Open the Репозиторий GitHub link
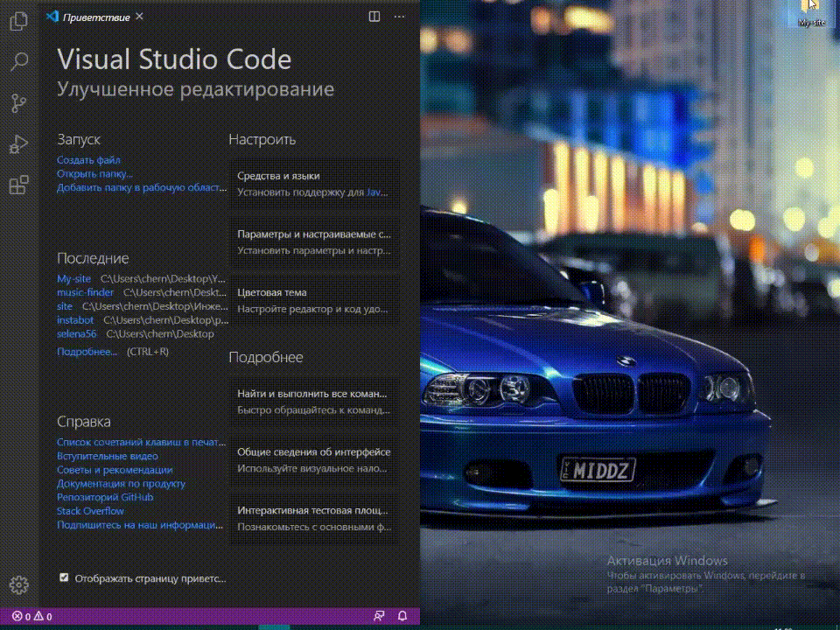840x630 pixels. point(105,497)
